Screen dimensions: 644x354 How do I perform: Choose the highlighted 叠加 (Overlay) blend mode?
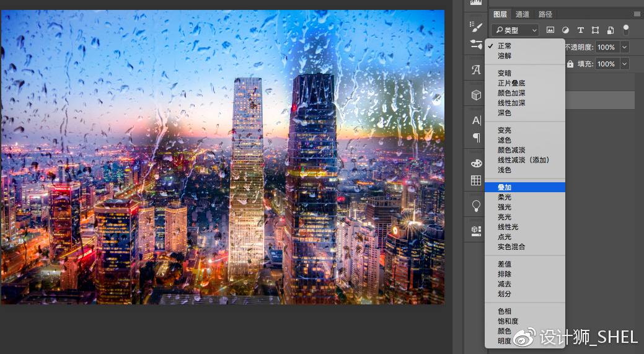(x=525, y=187)
